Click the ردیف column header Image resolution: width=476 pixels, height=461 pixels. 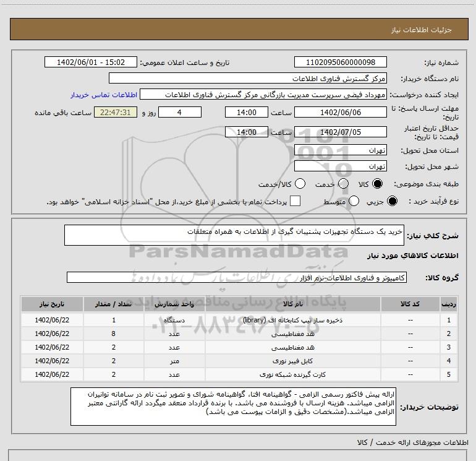449,304
